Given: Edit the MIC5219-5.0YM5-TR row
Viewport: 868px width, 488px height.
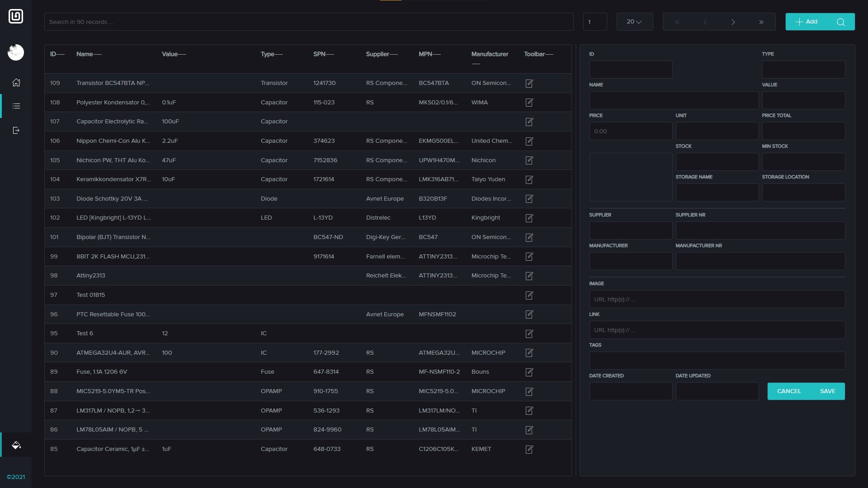Looking at the screenshot, I should 529,391.
